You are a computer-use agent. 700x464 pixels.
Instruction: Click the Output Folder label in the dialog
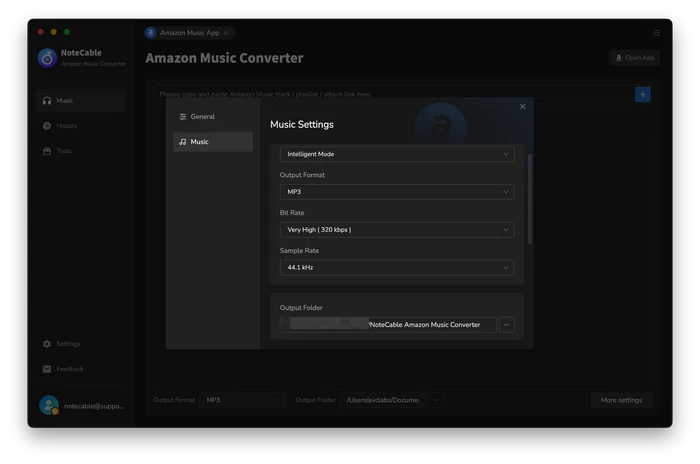(x=301, y=308)
